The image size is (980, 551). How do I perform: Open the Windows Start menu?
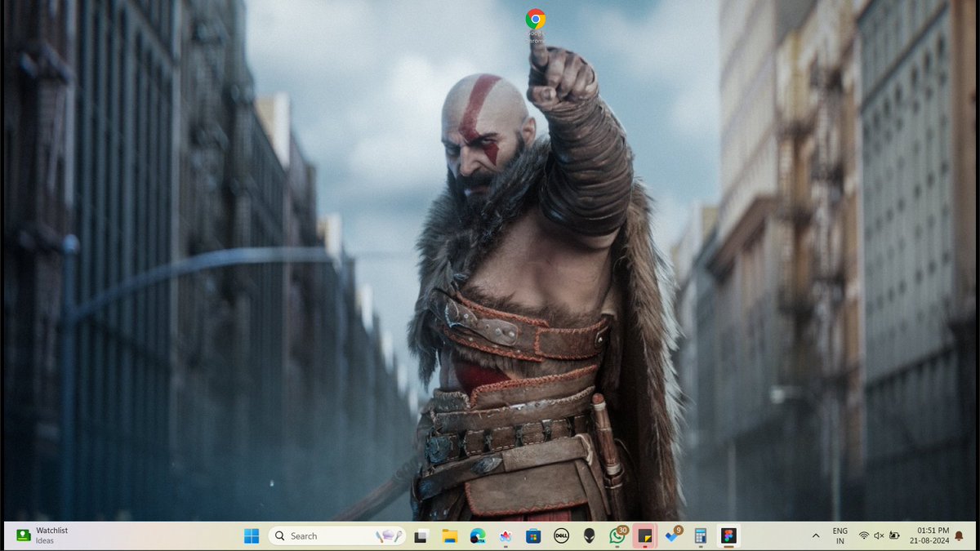252,536
